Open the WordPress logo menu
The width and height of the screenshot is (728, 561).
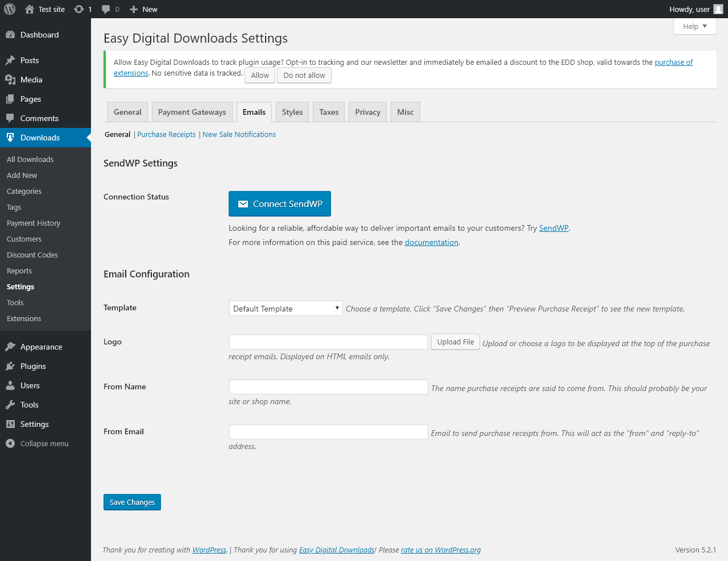(x=10, y=9)
